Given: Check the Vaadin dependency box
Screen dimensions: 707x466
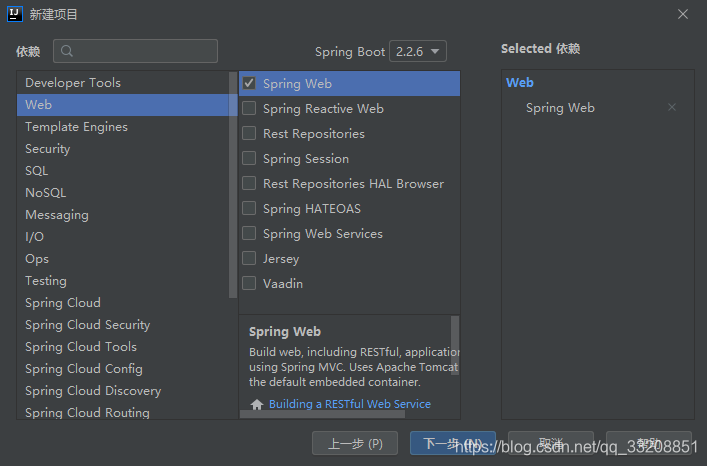Looking at the screenshot, I should pos(249,283).
